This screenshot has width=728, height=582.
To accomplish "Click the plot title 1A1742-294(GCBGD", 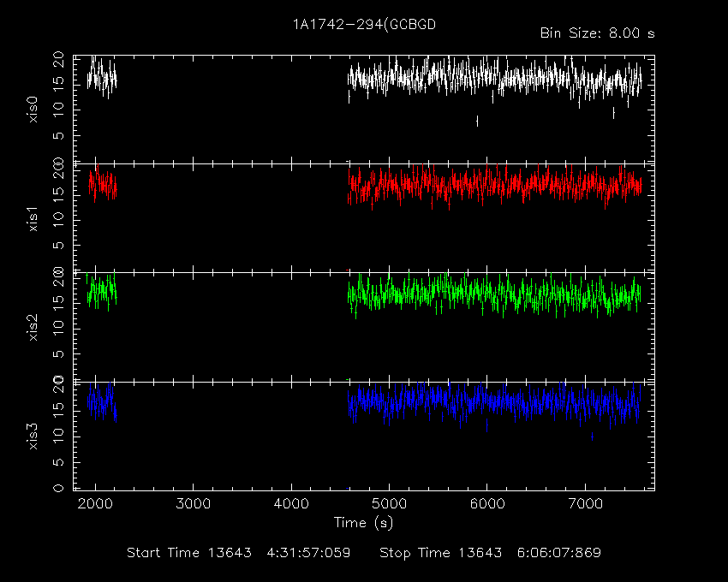I will click(x=364, y=25).
